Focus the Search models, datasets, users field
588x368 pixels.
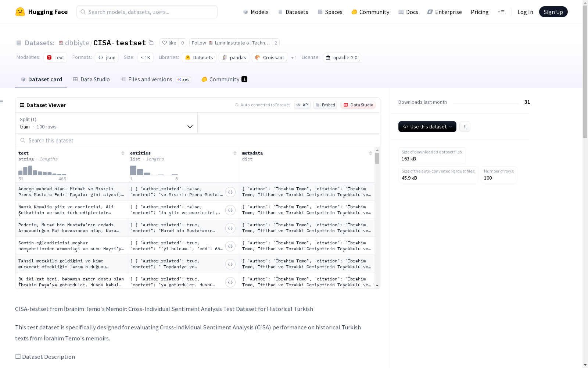[x=147, y=12]
